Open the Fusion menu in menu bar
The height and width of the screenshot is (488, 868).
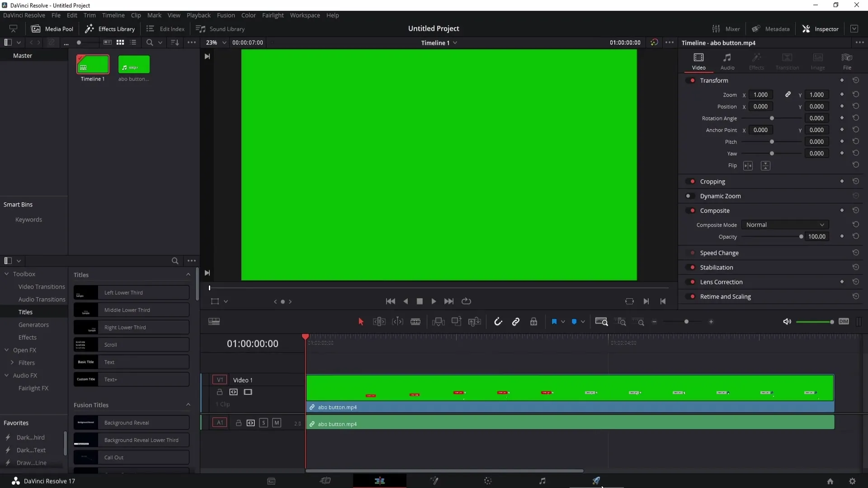point(226,15)
